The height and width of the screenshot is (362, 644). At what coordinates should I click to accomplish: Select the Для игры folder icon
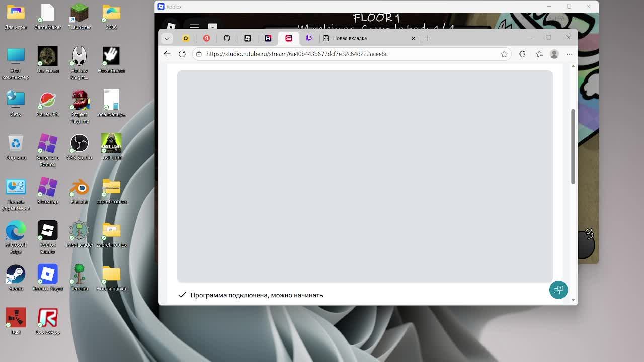(x=16, y=17)
